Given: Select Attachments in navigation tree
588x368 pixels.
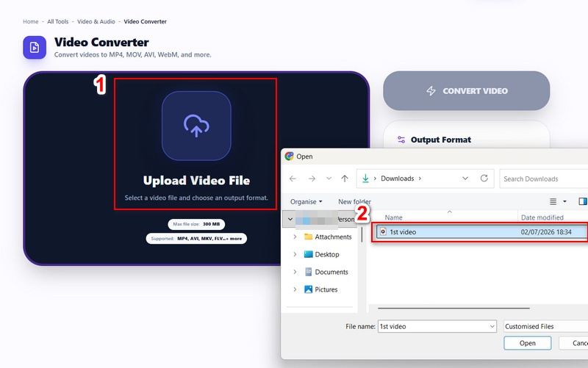Looking at the screenshot, I should (x=333, y=237).
